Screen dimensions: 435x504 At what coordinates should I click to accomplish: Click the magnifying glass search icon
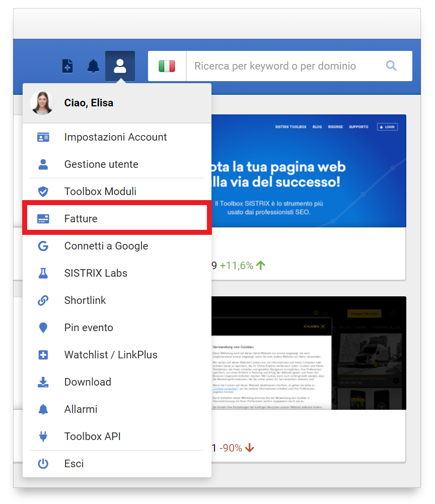coord(391,66)
